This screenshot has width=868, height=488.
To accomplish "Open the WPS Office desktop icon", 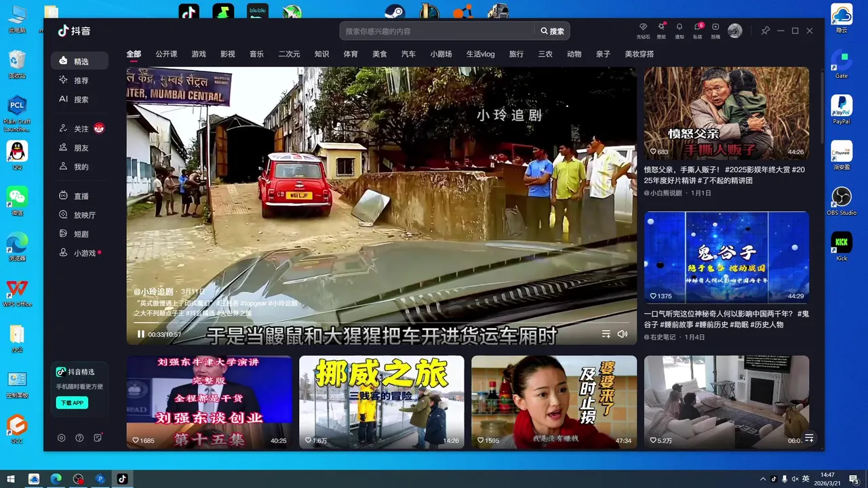I will (17, 293).
